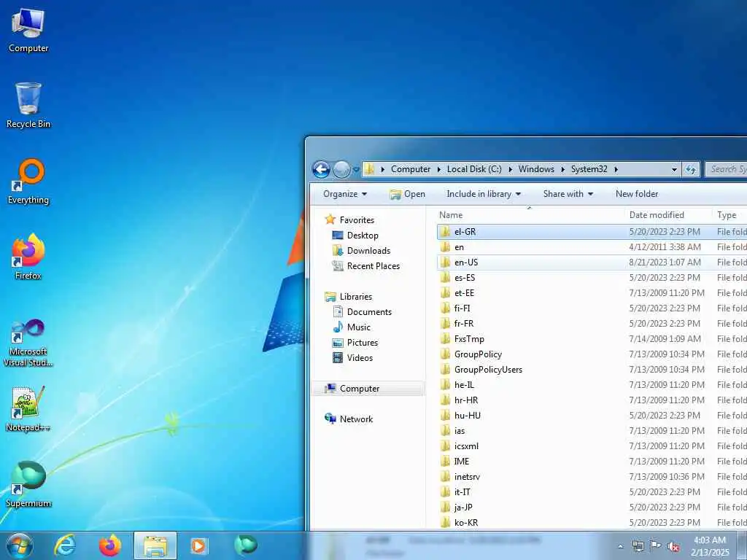
Task: Select the inetsrv folder
Action: coord(467,477)
